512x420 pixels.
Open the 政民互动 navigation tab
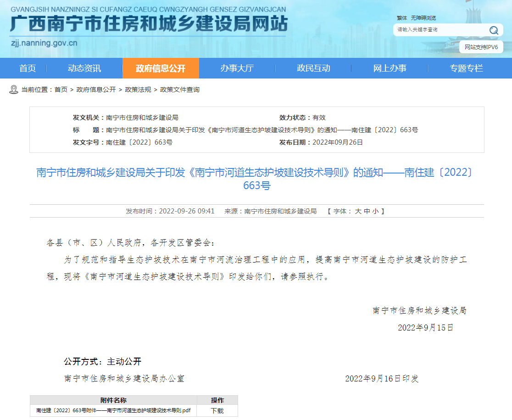point(313,68)
